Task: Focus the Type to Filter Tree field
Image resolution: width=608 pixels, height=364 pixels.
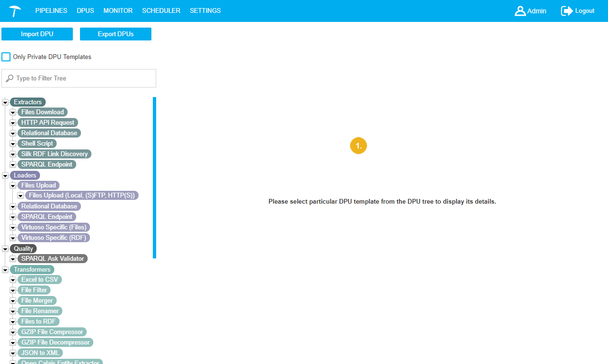Action: tap(83, 79)
